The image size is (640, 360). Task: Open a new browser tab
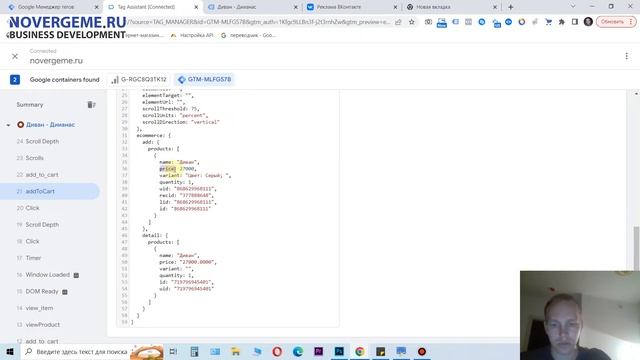pos(511,7)
